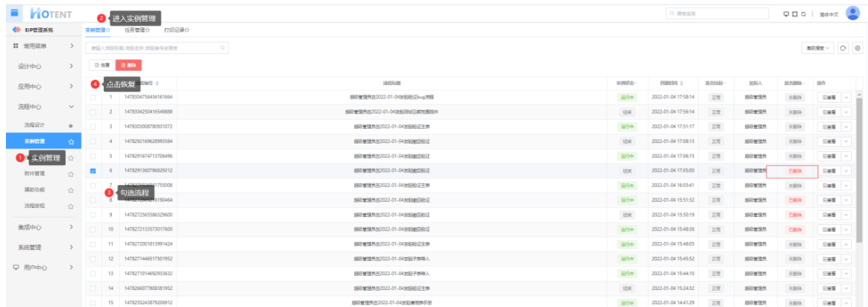The image size is (868, 307).
Task: Open 辅助功能 in the sidebar
Action: point(34,189)
